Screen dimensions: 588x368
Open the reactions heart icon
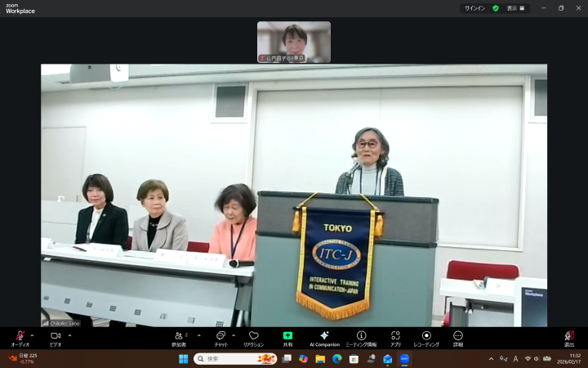[x=253, y=336]
